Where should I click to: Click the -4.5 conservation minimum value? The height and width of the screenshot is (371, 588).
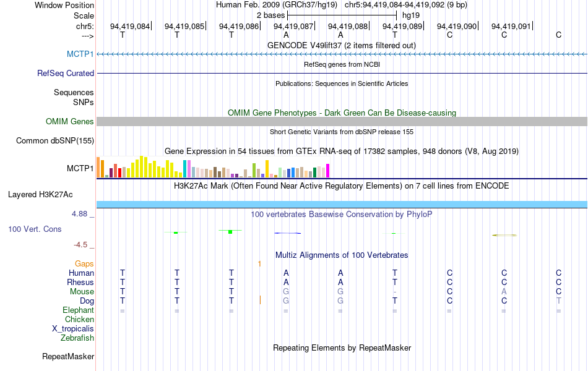pyautogui.click(x=80, y=245)
